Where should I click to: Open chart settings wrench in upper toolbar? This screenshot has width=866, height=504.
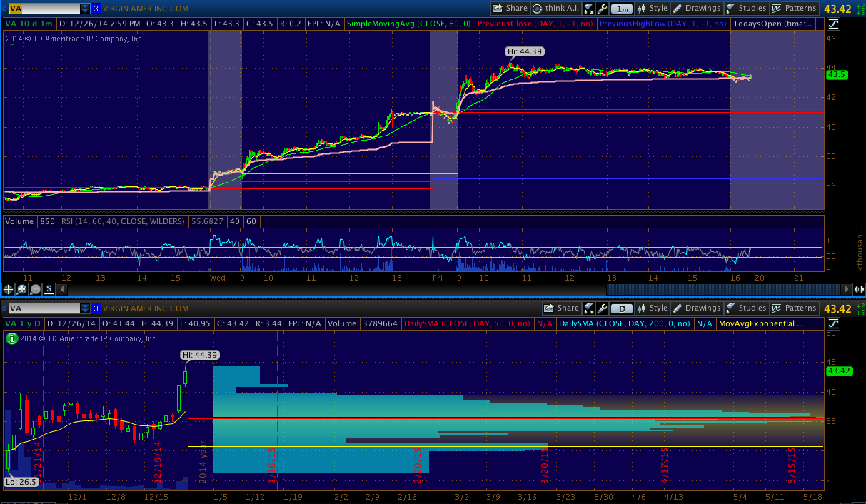(603, 9)
